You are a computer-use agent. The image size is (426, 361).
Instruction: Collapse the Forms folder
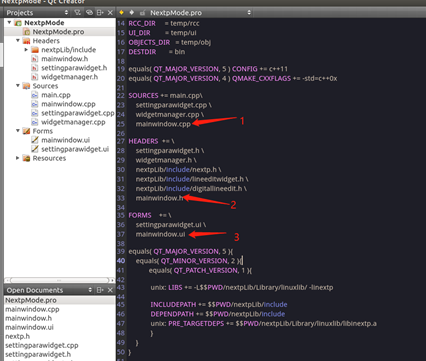tap(18, 131)
